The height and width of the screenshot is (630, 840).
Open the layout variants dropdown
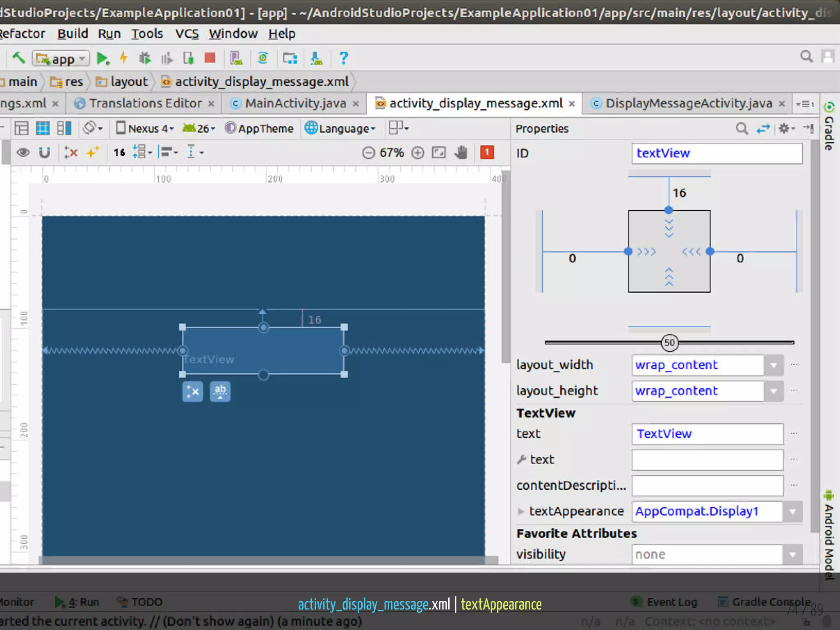coord(399,128)
